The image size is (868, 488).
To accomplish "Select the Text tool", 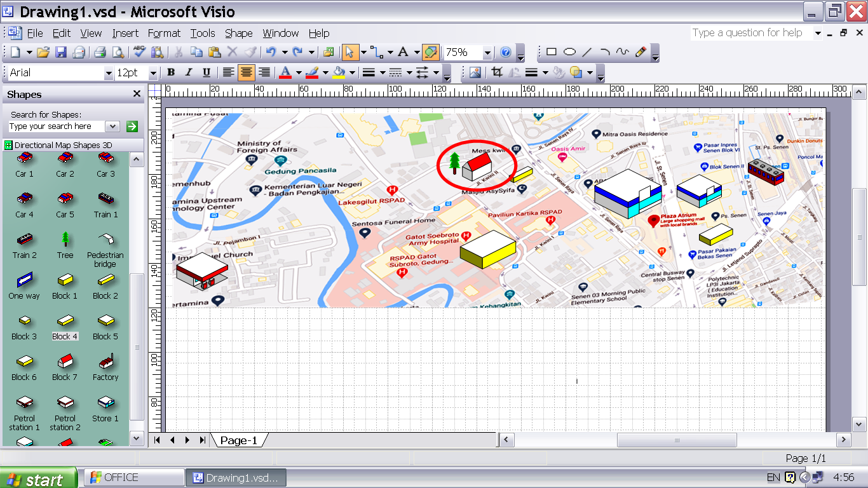I will tap(403, 52).
